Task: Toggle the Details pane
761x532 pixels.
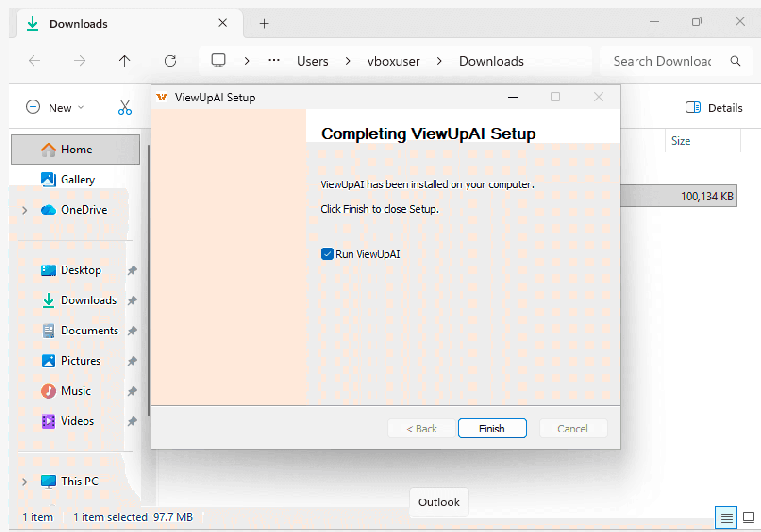Action: [x=714, y=108]
